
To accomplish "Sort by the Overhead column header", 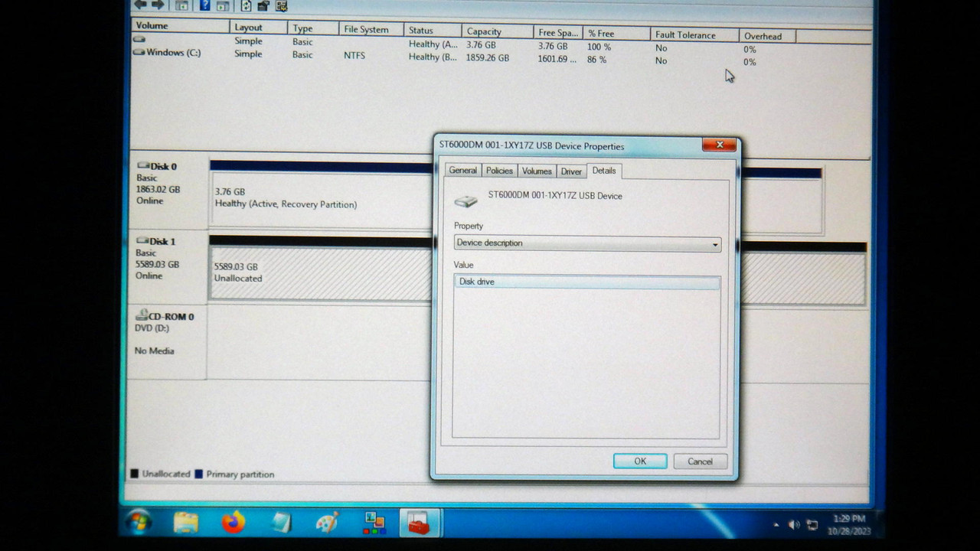I will 768,36.
